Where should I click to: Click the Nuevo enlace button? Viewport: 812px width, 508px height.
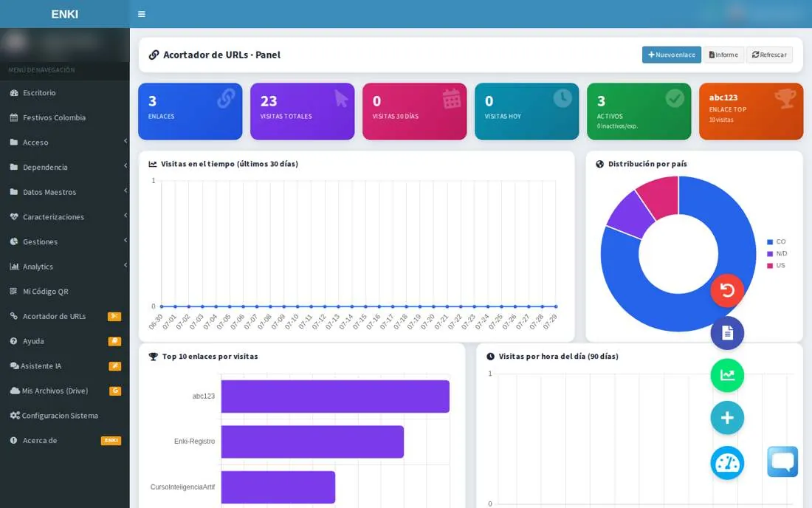click(672, 55)
